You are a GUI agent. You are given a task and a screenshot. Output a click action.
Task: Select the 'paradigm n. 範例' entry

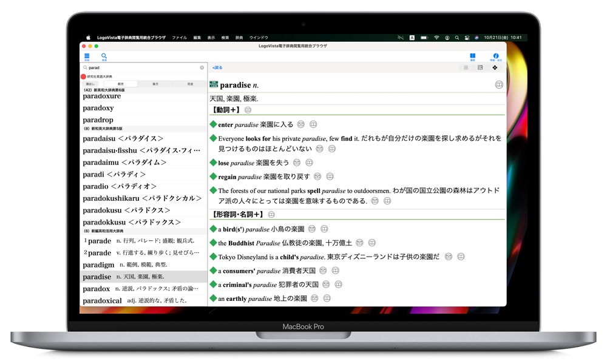point(143,265)
